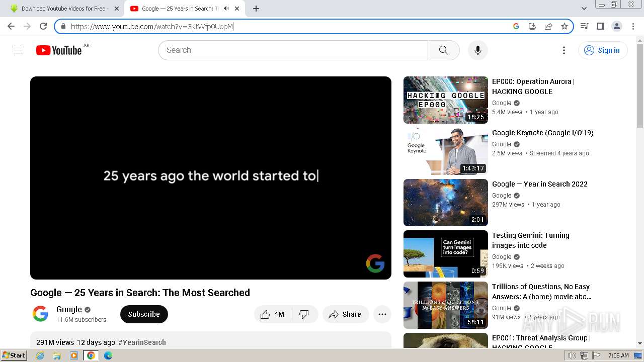Open more actions menu below video

tap(382, 314)
